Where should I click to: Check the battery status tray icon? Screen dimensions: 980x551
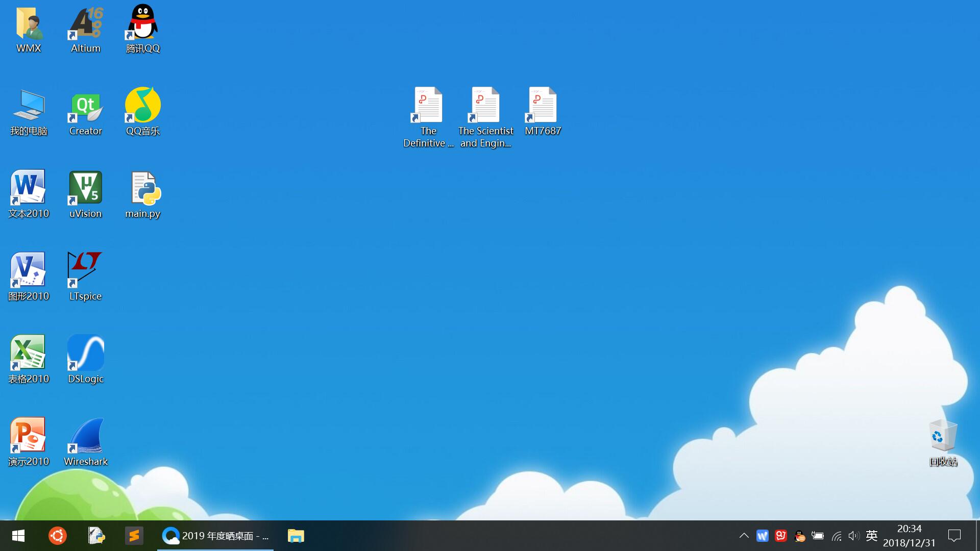tap(818, 536)
